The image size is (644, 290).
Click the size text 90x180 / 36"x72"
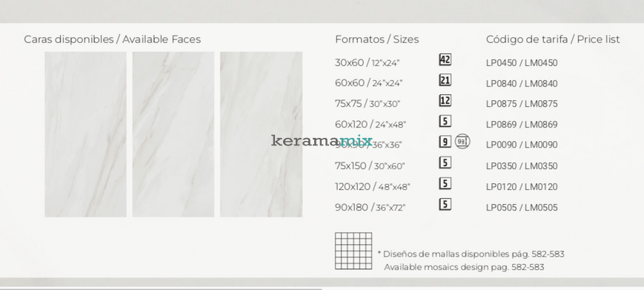click(370, 208)
